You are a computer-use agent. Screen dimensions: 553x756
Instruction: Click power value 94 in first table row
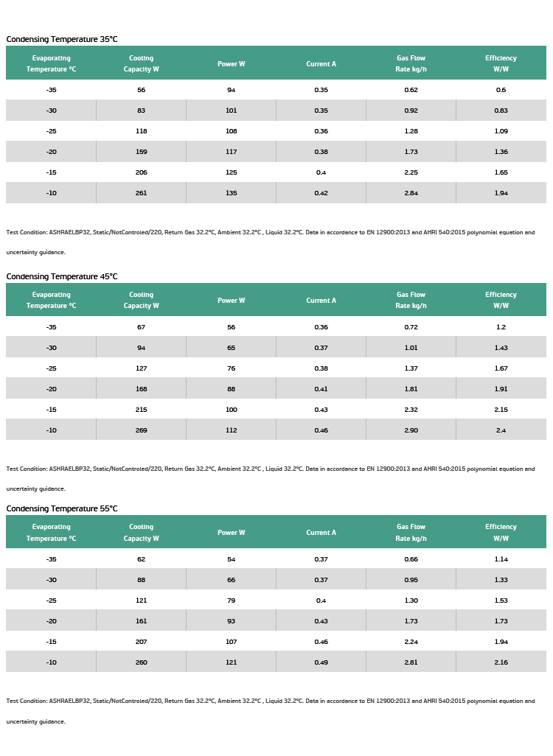click(x=231, y=90)
